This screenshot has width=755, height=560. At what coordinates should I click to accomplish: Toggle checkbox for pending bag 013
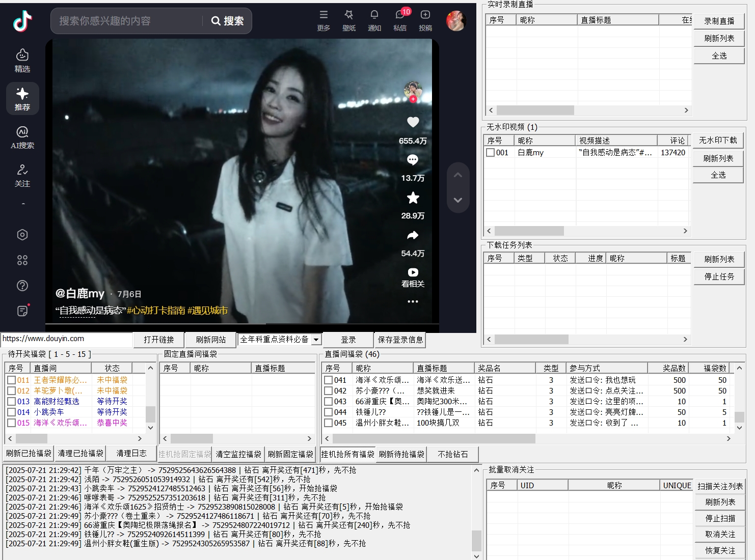click(11, 402)
